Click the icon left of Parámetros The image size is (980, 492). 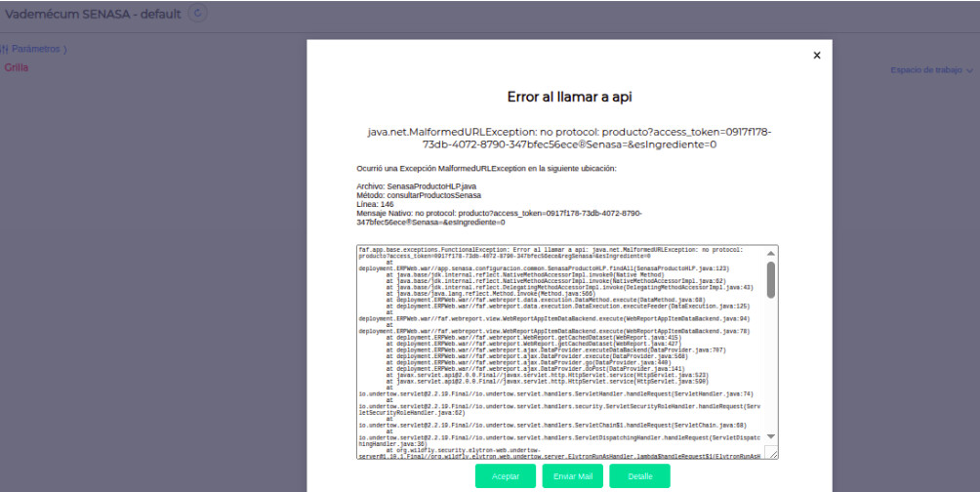click(4, 49)
